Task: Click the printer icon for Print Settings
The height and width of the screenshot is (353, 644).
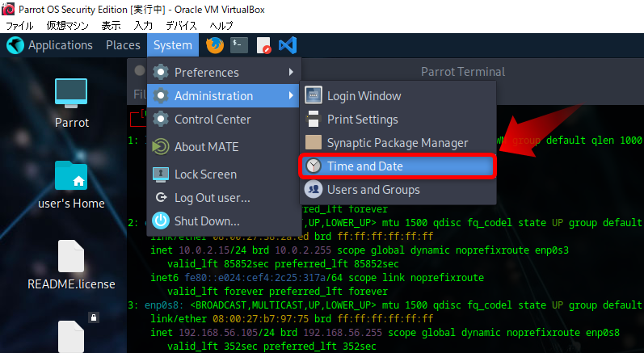Action: point(314,119)
